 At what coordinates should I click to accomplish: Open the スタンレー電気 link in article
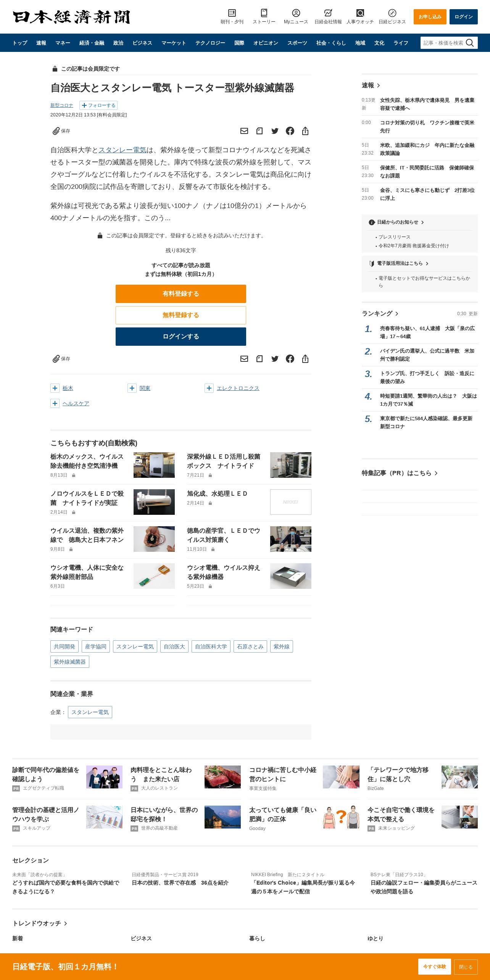[x=122, y=150]
